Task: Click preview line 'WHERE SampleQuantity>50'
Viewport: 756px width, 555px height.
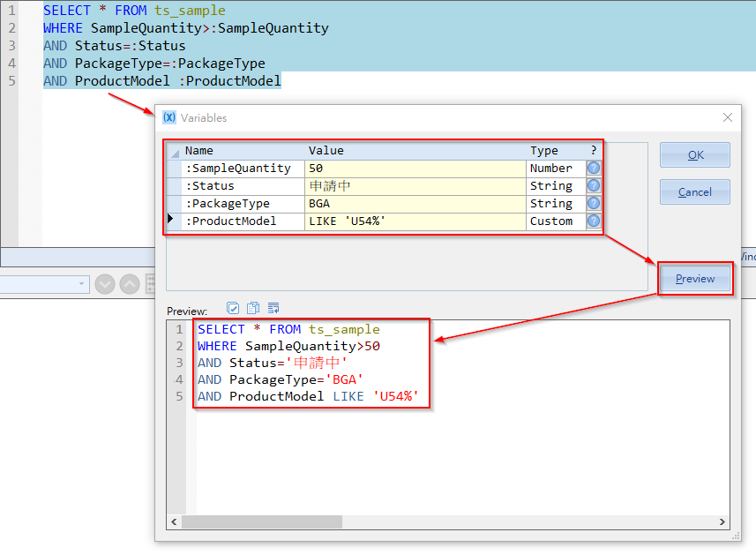Action: (x=288, y=346)
